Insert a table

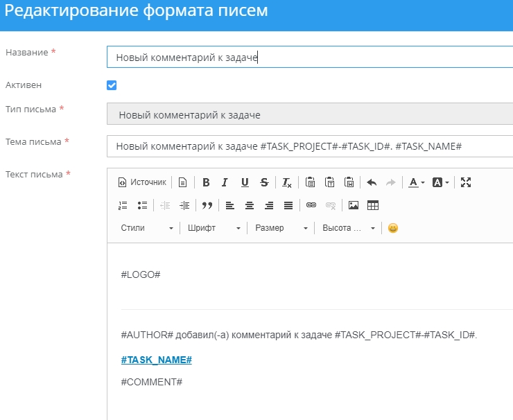[373, 205]
